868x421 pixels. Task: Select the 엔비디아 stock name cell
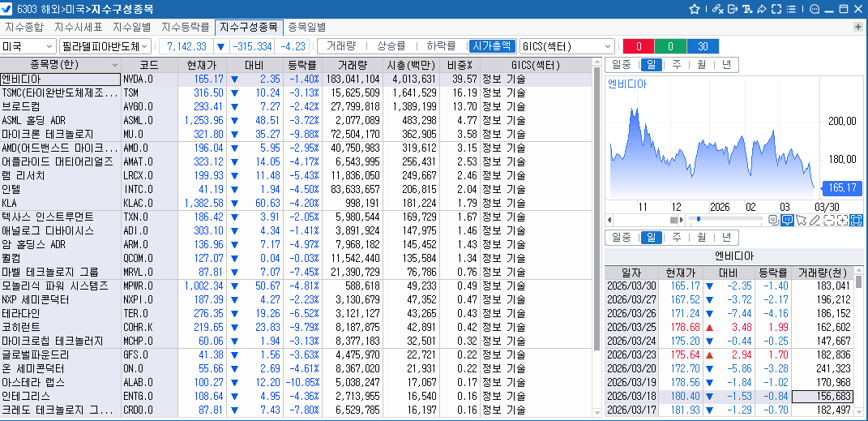tap(60, 79)
